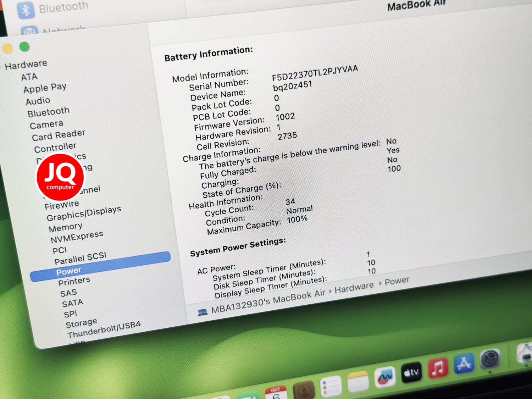
Task: Open the App Store from Dock
Action: (464, 363)
